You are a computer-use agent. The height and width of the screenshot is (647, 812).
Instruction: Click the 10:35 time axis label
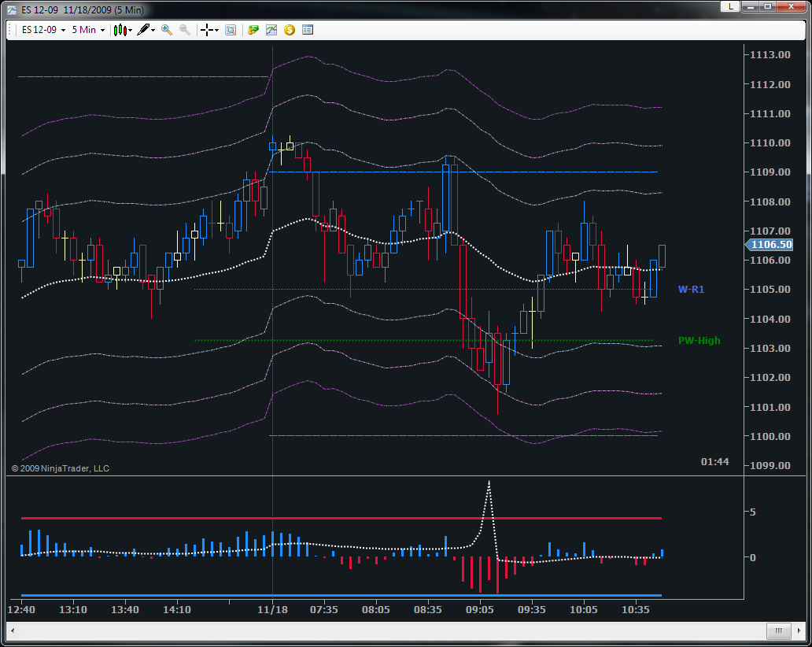[x=636, y=610]
